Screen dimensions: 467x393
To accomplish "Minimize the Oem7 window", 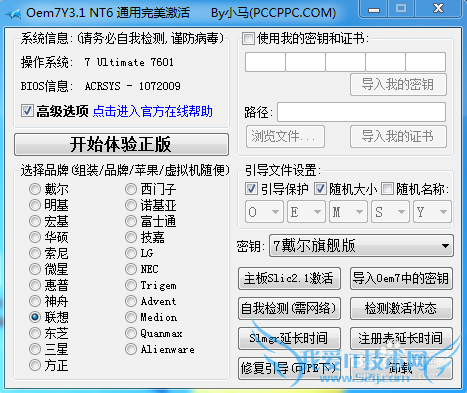I will (x=374, y=9).
